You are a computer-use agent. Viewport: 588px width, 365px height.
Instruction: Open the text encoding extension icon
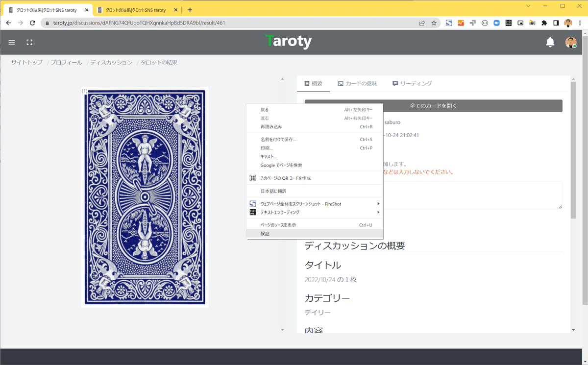[x=508, y=23]
